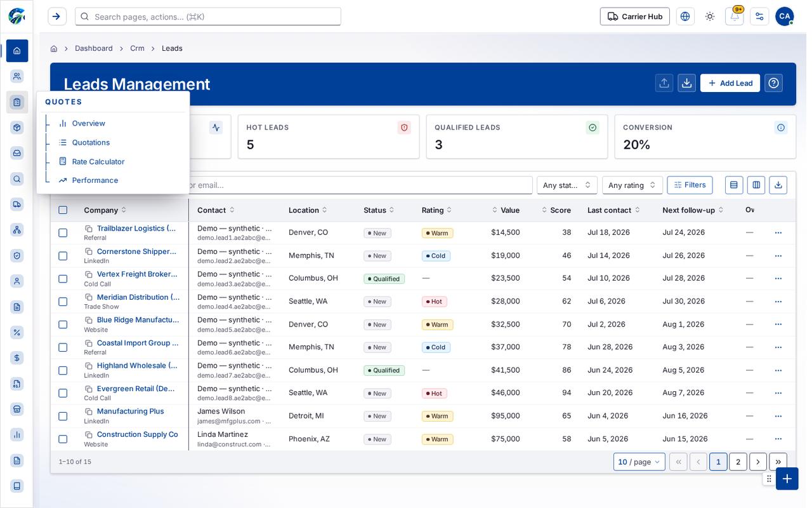Sort leads by the Score column
This screenshot has width=812, height=508.
[x=556, y=210]
